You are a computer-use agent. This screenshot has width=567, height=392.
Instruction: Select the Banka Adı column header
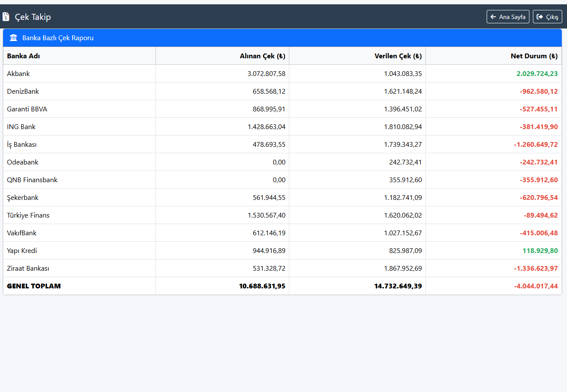click(23, 56)
